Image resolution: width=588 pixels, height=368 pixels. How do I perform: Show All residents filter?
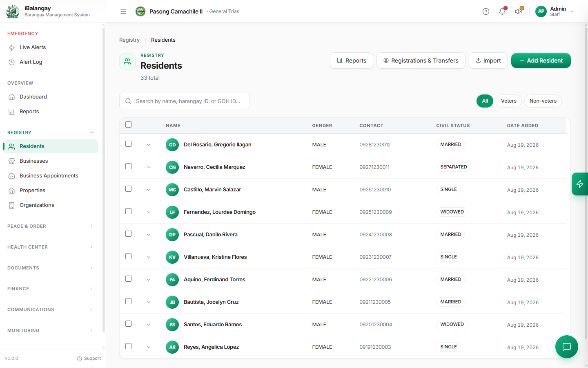pyautogui.click(x=485, y=101)
